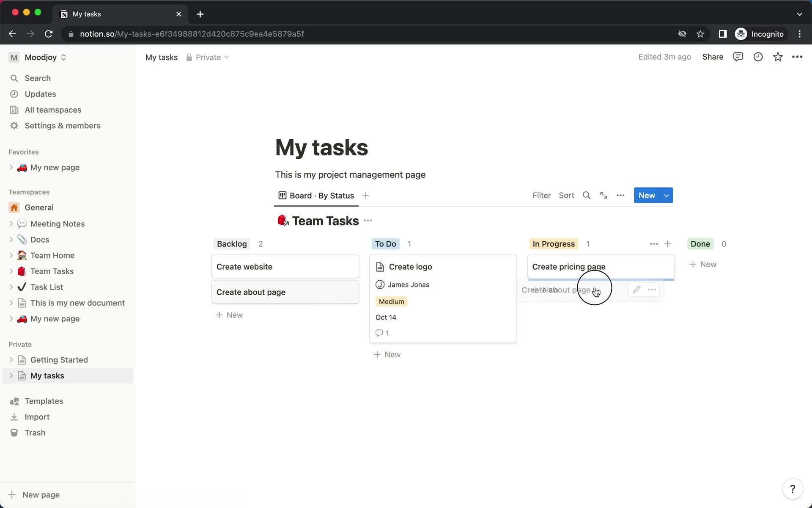
Task: Add new card under Backlog
Action: 229,315
